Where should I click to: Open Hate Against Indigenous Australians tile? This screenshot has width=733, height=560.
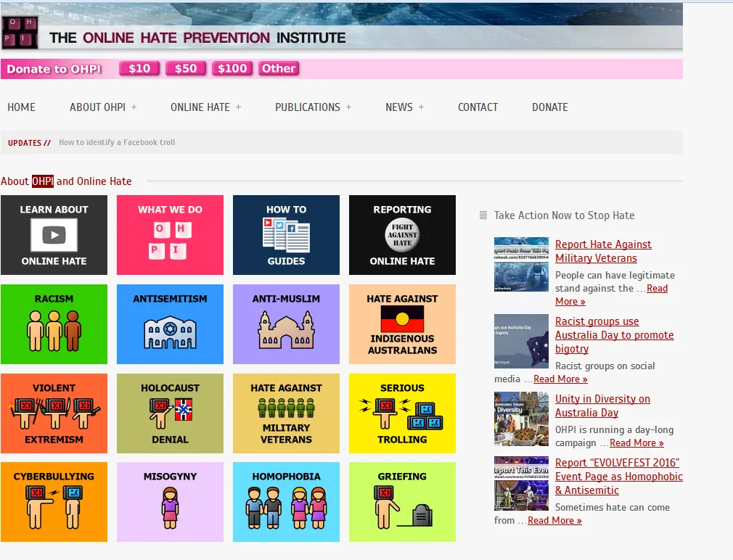tap(402, 324)
